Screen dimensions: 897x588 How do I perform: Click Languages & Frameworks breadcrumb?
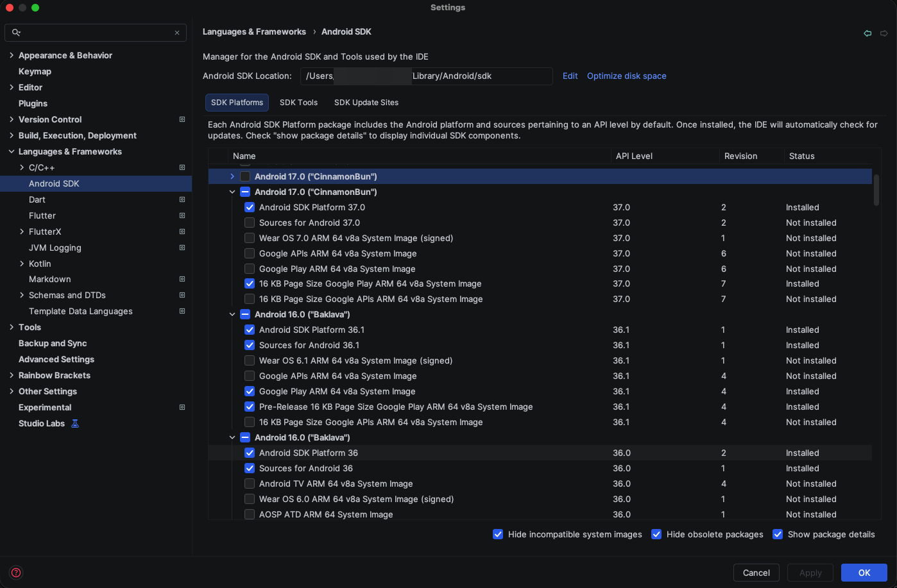coord(254,31)
